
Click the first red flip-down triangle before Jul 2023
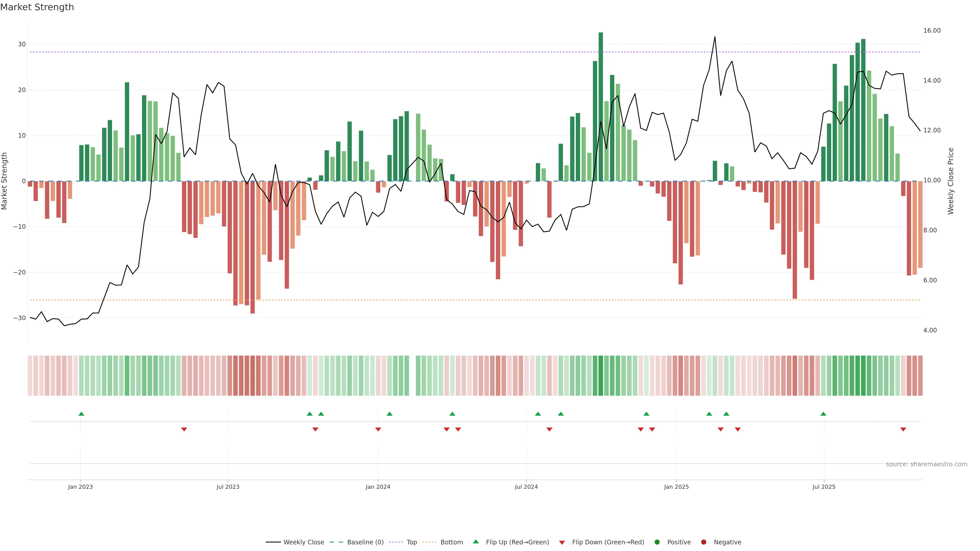tap(184, 429)
